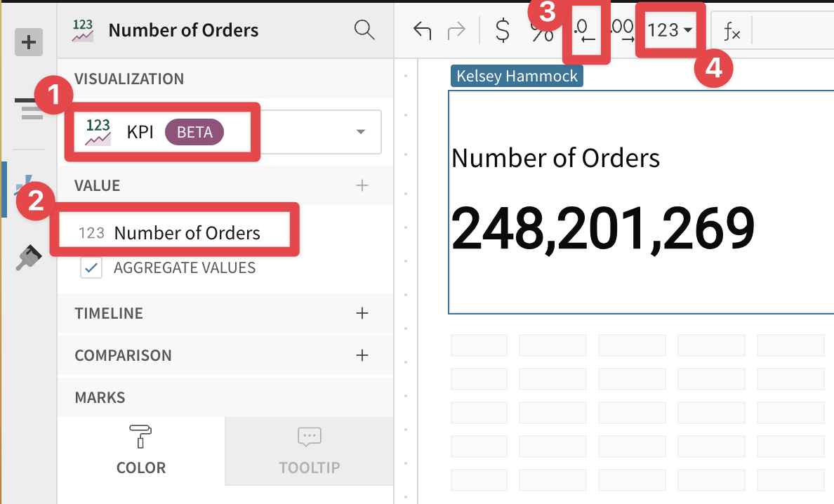This screenshot has height=504, width=834.
Task: Add a column to VALUE section
Action: tap(362, 185)
